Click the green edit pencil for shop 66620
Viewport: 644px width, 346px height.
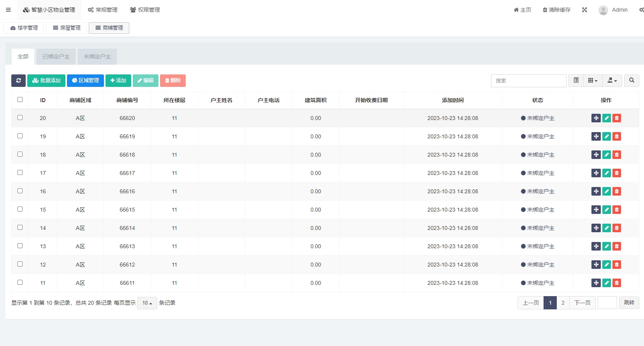[606, 118]
